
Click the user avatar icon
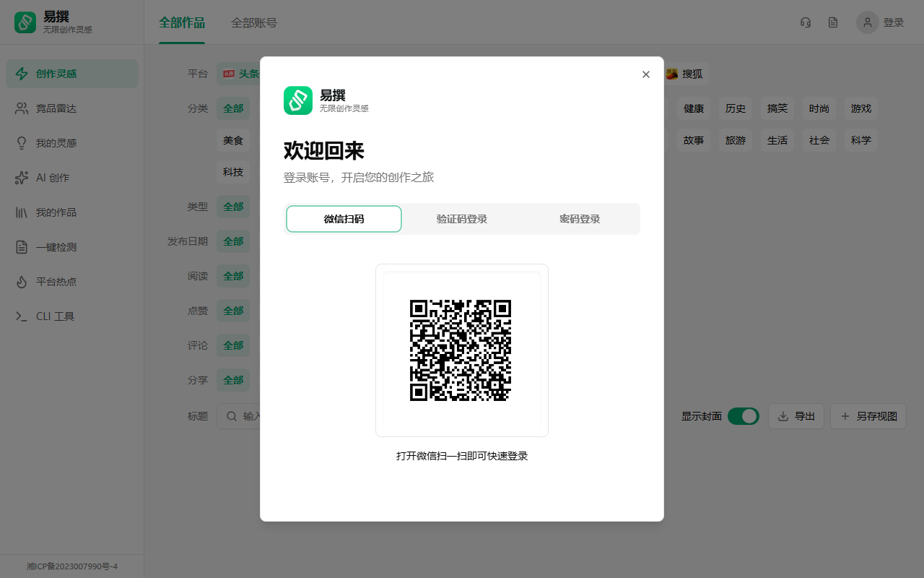click(x=868, y=22)
